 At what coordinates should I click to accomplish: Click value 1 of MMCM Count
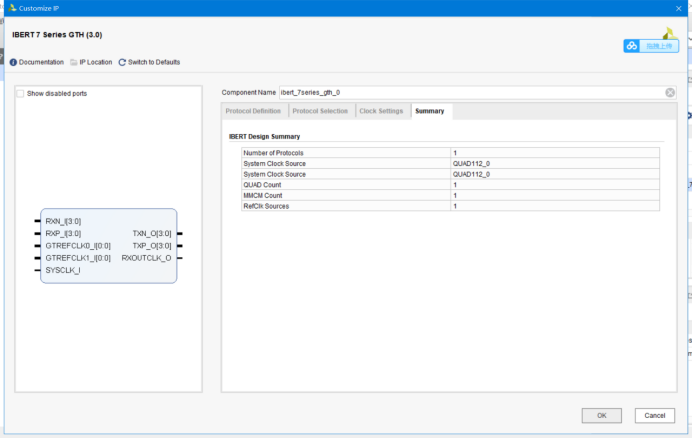[x=455, y=195]
